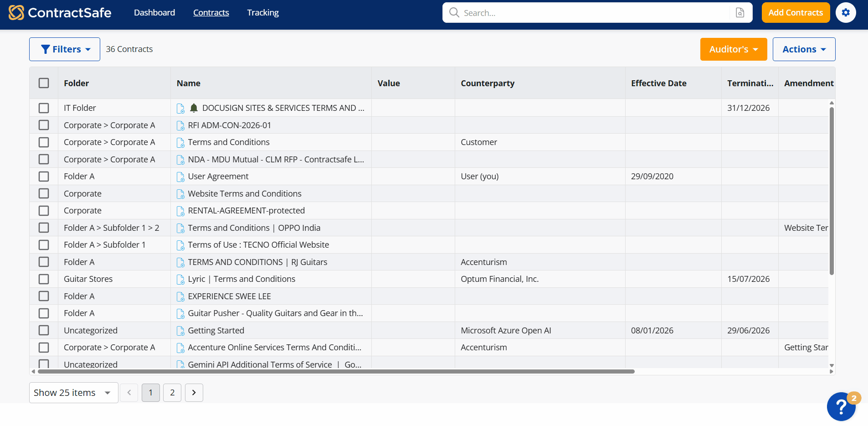Open the Terms and Conditions | OPPO India contract
This screenshot has height=426, width=868.
coord(254,228)
